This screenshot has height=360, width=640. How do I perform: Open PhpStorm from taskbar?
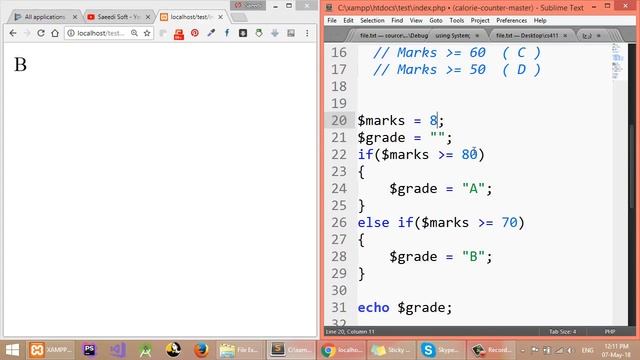tap(89, 350)
